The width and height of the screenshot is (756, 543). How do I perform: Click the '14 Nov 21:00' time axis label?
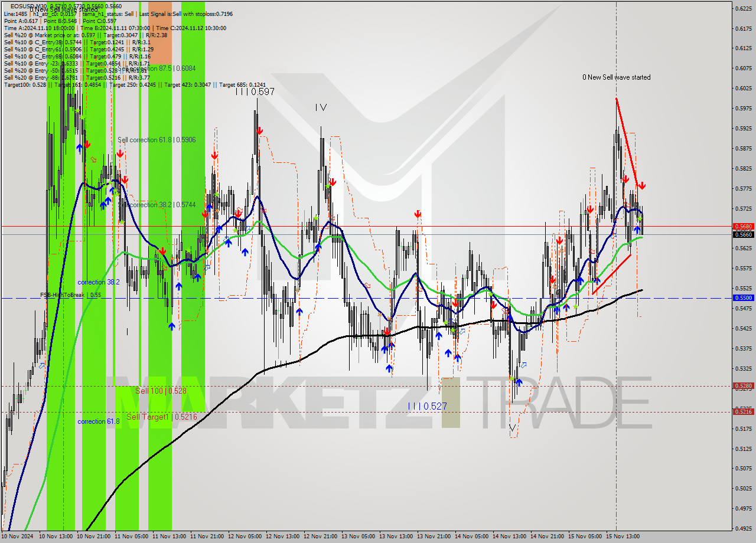click(548, 537)
